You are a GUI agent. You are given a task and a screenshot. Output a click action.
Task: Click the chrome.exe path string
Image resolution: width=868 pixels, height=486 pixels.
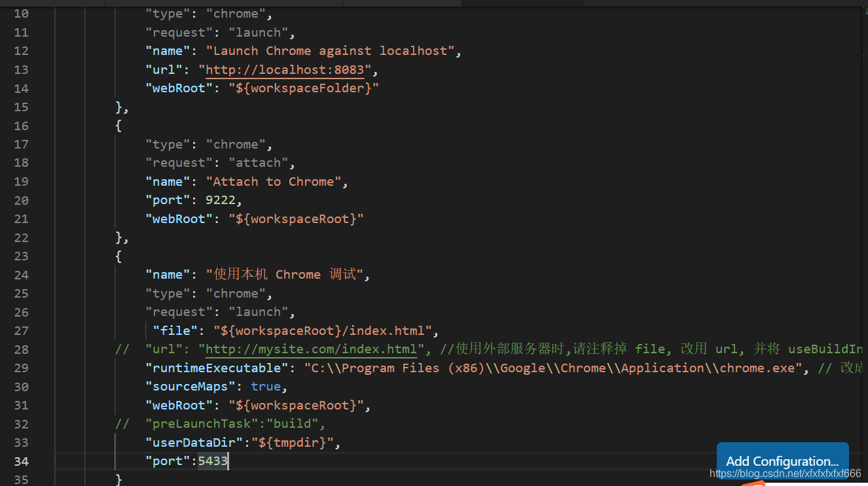tap(554, 368)
